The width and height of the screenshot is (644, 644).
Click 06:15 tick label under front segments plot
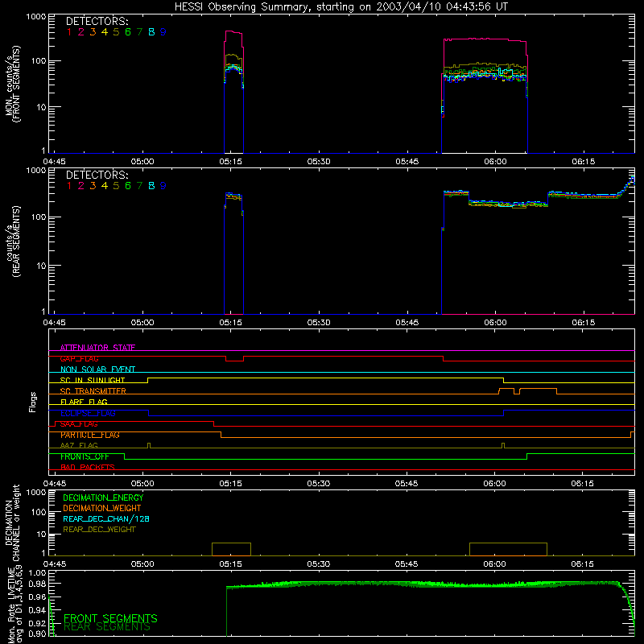pyautogui.click(x=583, y=162)
